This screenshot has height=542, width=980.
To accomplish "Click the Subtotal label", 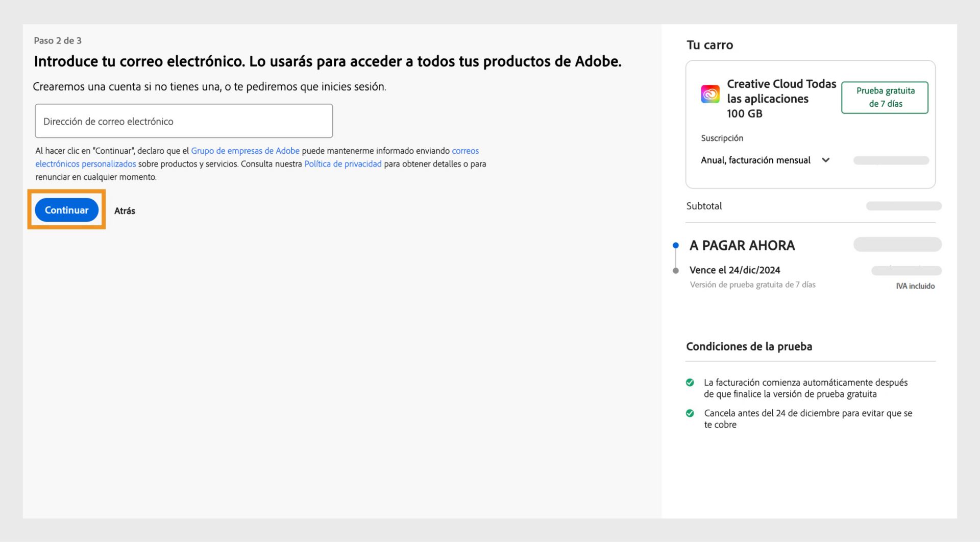I will (704, 206).
